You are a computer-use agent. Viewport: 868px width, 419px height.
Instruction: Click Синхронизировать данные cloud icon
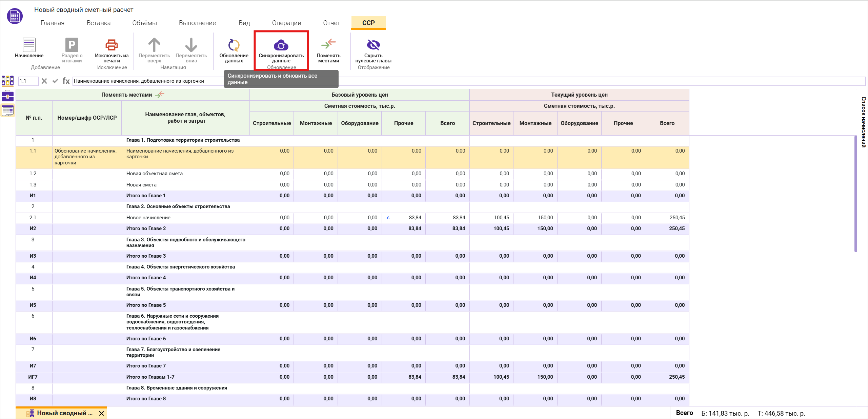pos(281,45)
